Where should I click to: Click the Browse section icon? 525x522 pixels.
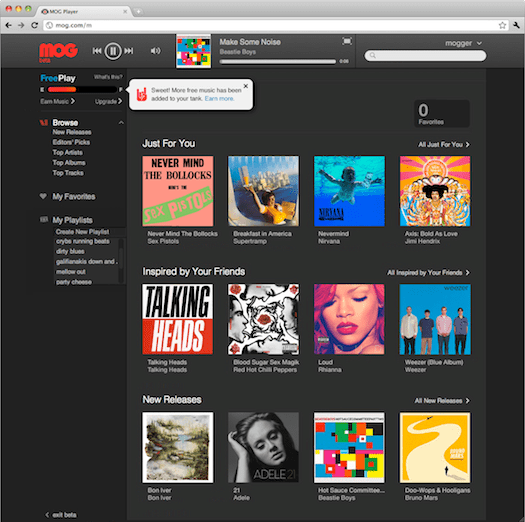pyautogui.click(x=44, y=123)
